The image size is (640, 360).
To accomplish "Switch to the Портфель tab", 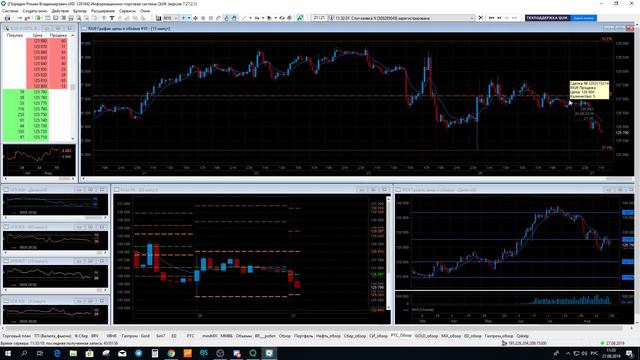I will coord(304,336).
